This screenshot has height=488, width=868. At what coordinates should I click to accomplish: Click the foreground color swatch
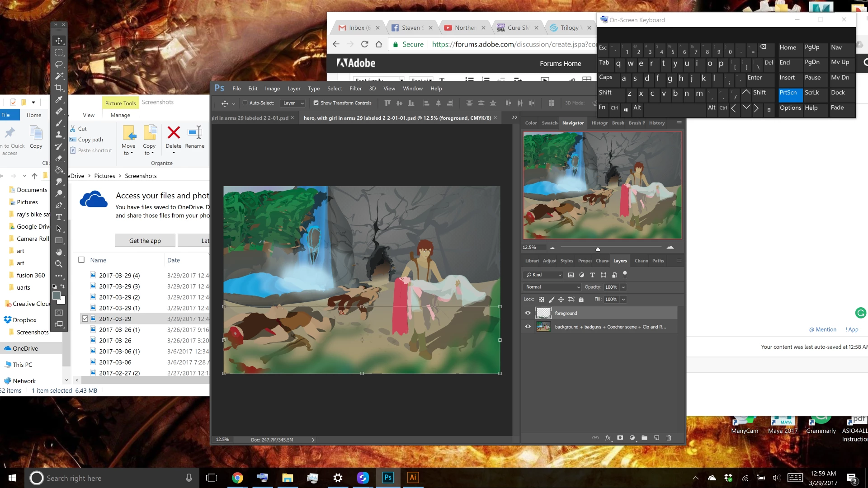point(57,296)
